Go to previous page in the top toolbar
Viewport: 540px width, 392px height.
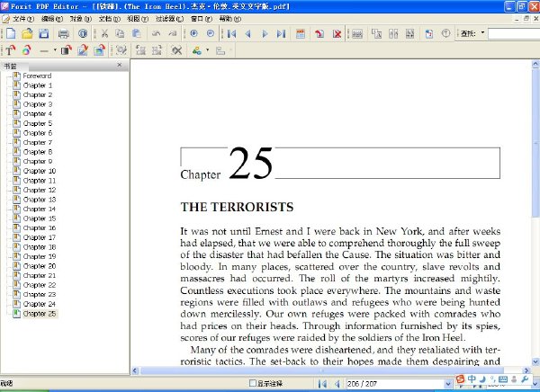point(248,33)
